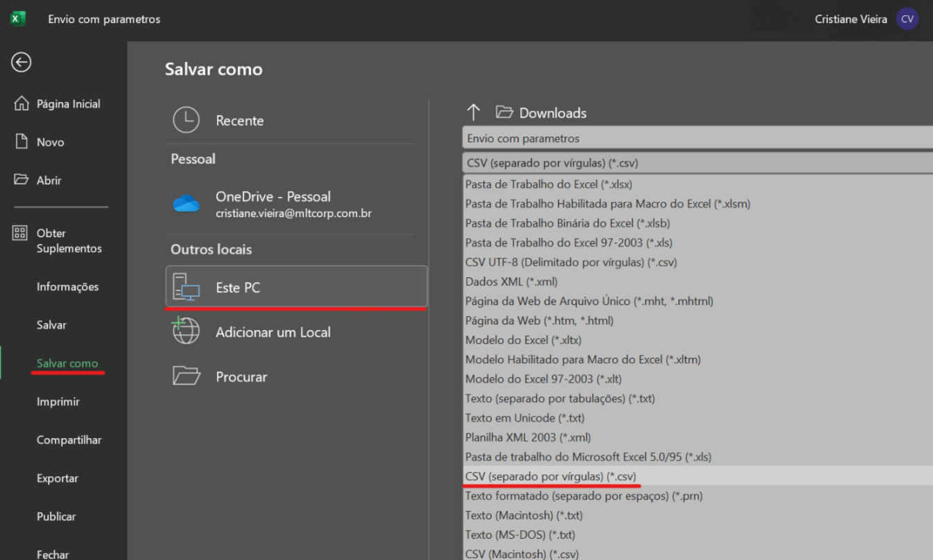
Task: Open Compartilhar in the sidebar
Action: coord(69,440)
